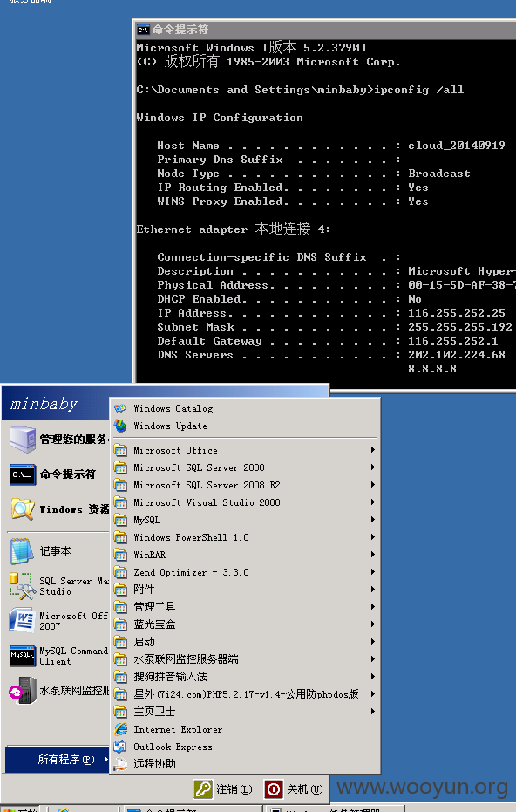The image size is (516, 812).
Task: Expand Windows PowerShell 1.0 submenu arrow
Action: point(373,537)
